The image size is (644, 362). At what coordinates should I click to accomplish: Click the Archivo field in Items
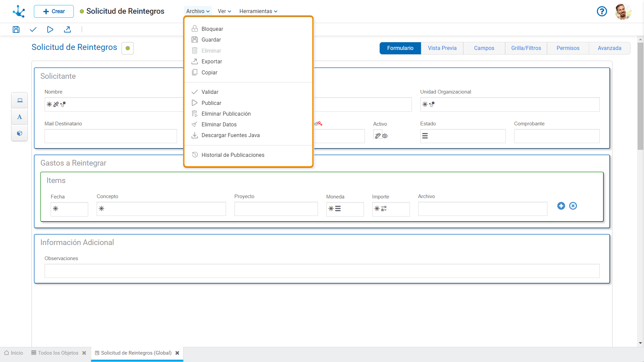click(483, 209)
